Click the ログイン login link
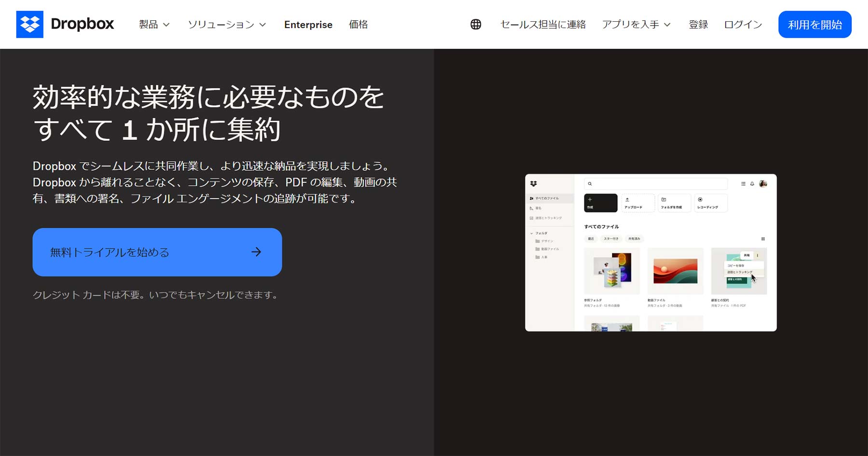Screen dimensions: 868x456 [x=743, y=25]
